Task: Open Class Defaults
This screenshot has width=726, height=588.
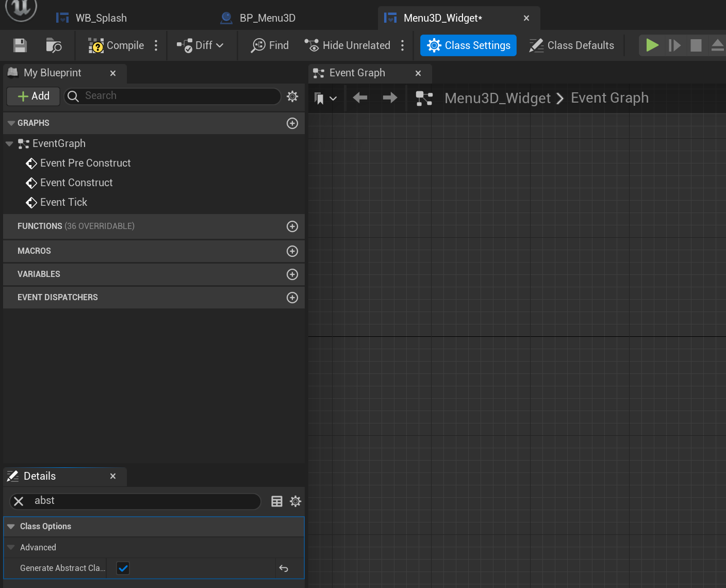Action: pos(572,45)
